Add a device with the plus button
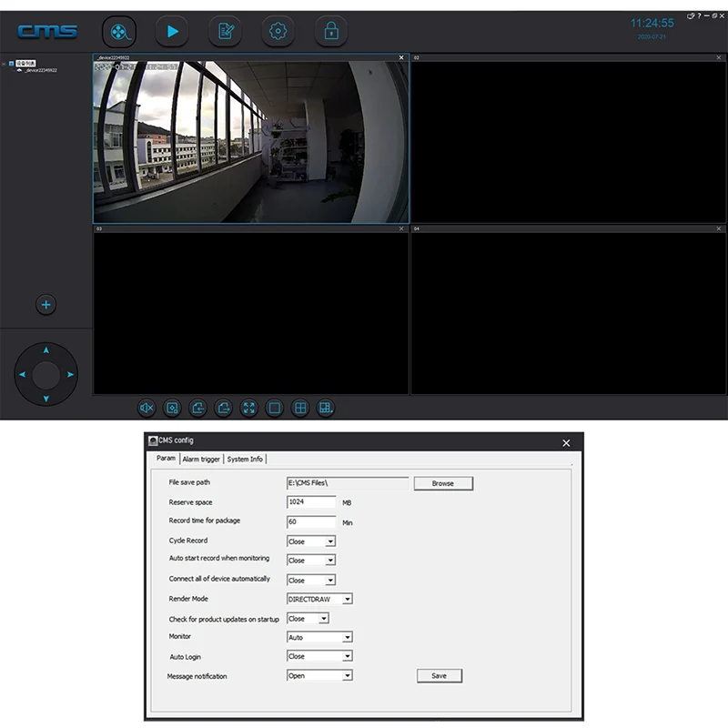The height and width of the screenshot is (728, 728). pyautogui.click(x=46, y=305)
